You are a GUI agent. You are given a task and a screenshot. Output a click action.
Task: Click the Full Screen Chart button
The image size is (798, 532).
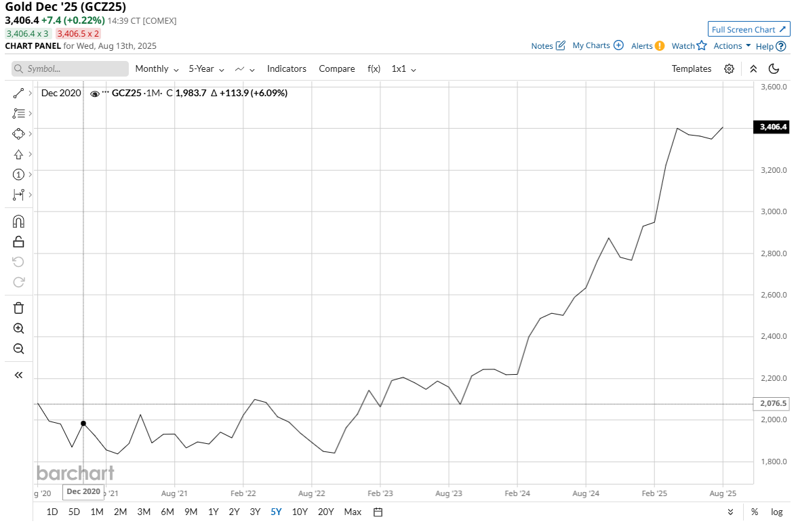[749, 28]
